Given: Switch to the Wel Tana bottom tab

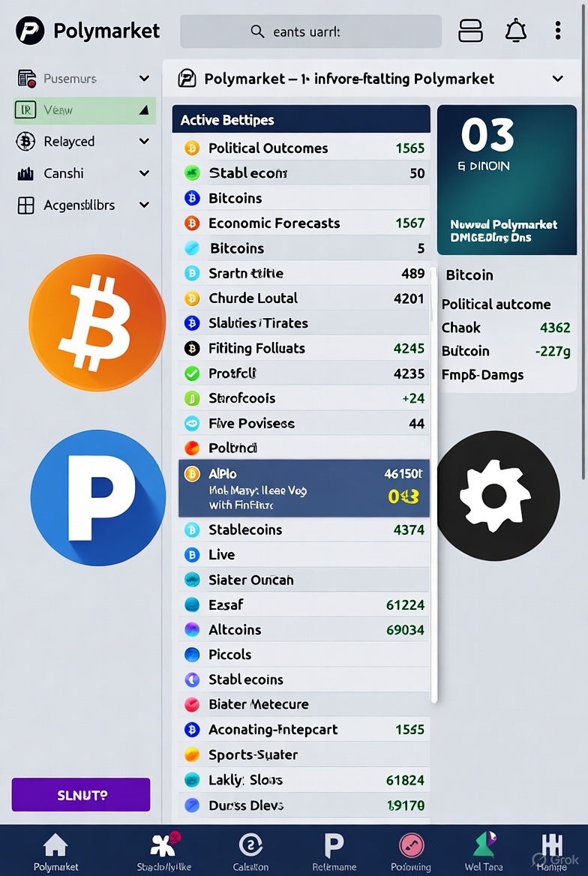Looking at the screenshot, I should 483,850.
